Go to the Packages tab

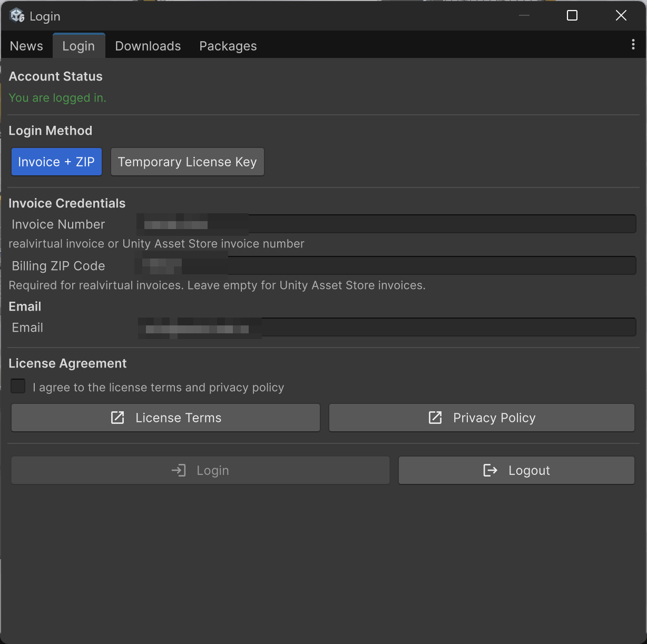[228, 46]
